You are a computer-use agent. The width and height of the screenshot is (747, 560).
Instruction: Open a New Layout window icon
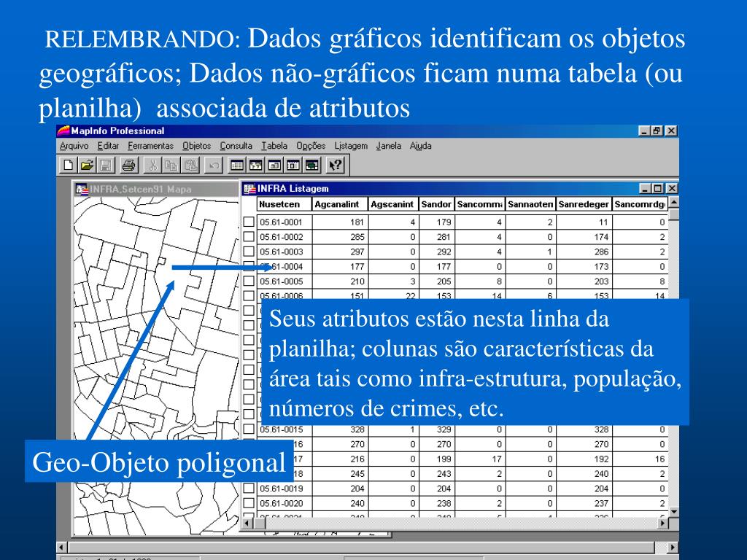293,166
